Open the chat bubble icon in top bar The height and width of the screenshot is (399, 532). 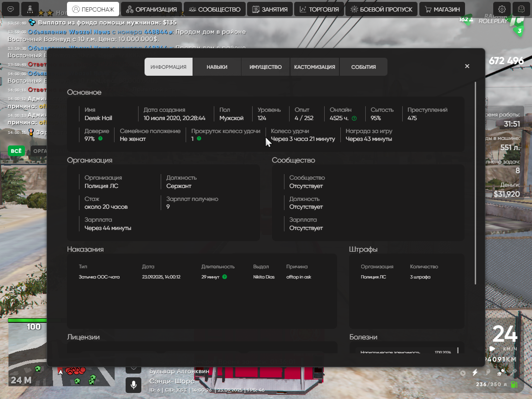pos(11,9)
